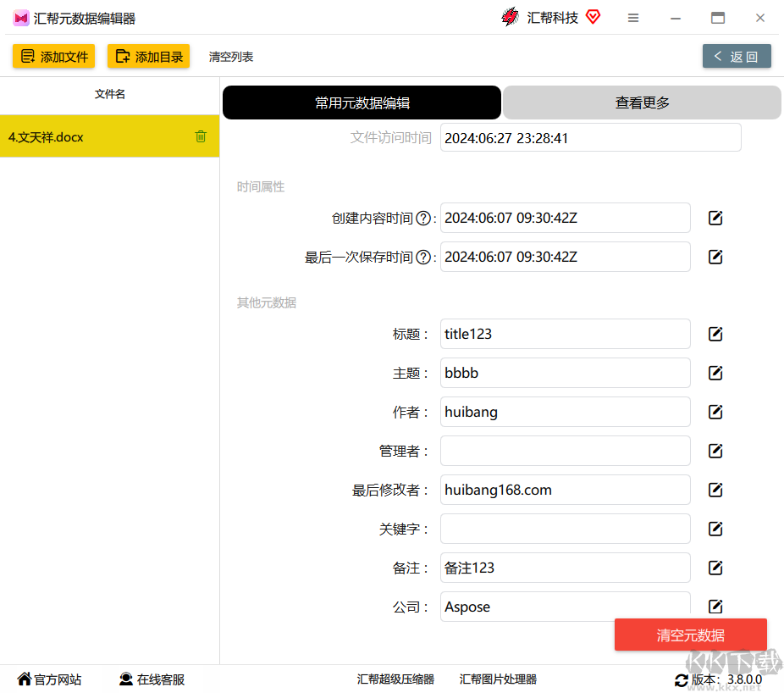Select file 4.文天祥.docx in list
Image resolution: width=784 pixels, height=693 pixels.
[109, 136]
